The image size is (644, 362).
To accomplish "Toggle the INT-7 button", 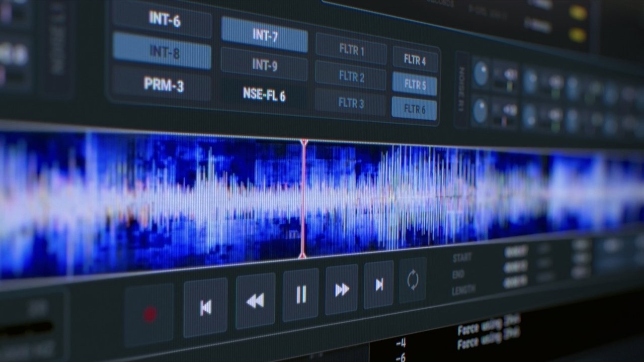I will [265, 36].
